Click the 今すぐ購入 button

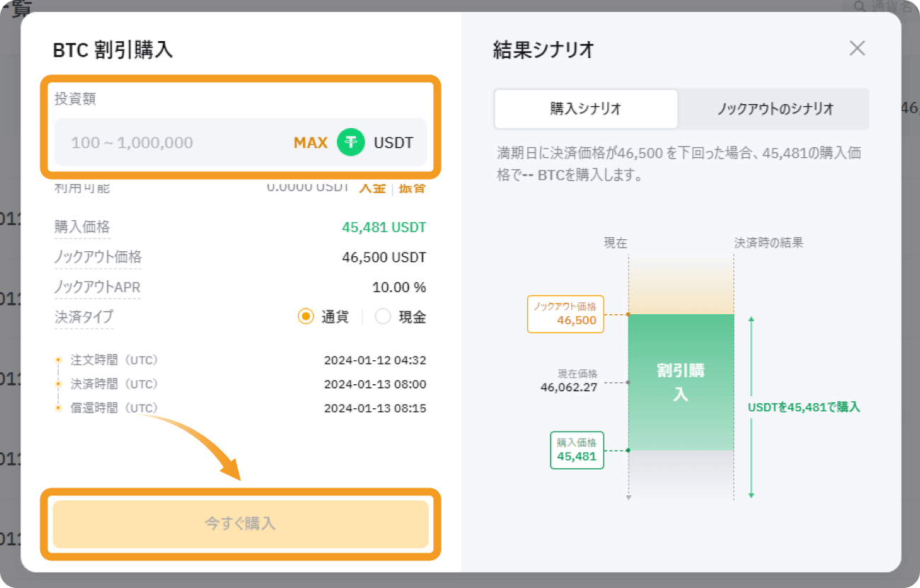click(x=241, y=524)
